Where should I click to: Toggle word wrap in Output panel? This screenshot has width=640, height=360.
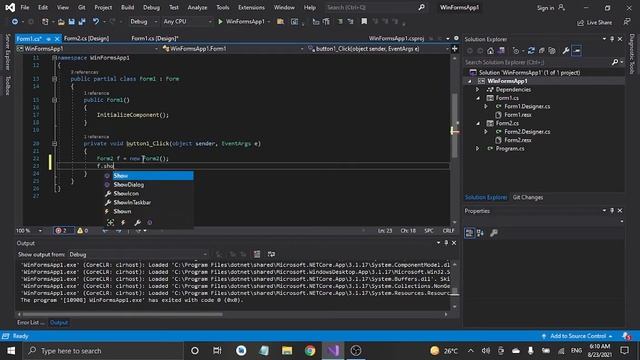271,254
